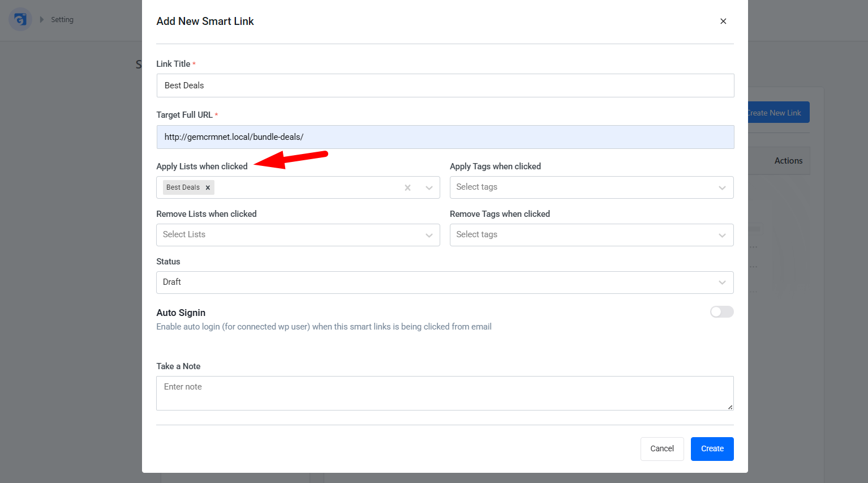Click the Remove Lists when clicked label
Image resolution: width=868 pixels, height=483 pixels.
click(207, 214)
